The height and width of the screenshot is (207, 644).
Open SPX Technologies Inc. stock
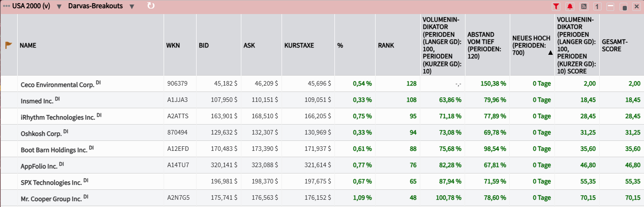pyautogui.click(x=51, y=182)
